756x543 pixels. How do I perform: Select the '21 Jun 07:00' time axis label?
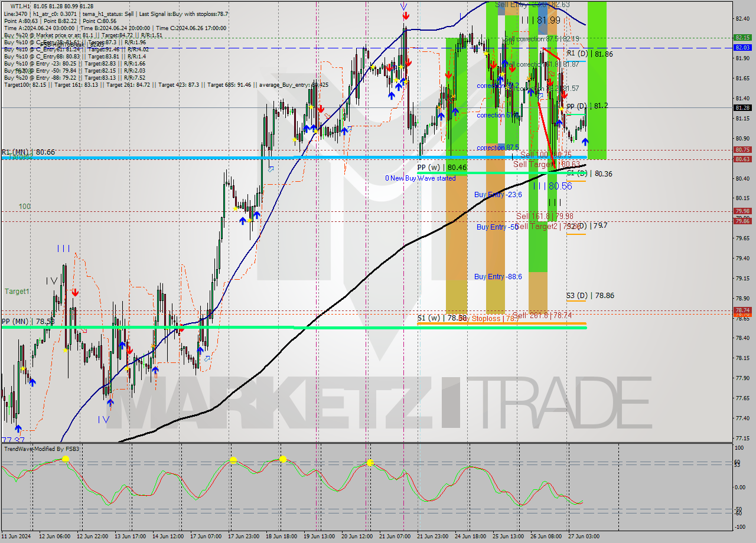pyautogui.click(x=394, y=536)
